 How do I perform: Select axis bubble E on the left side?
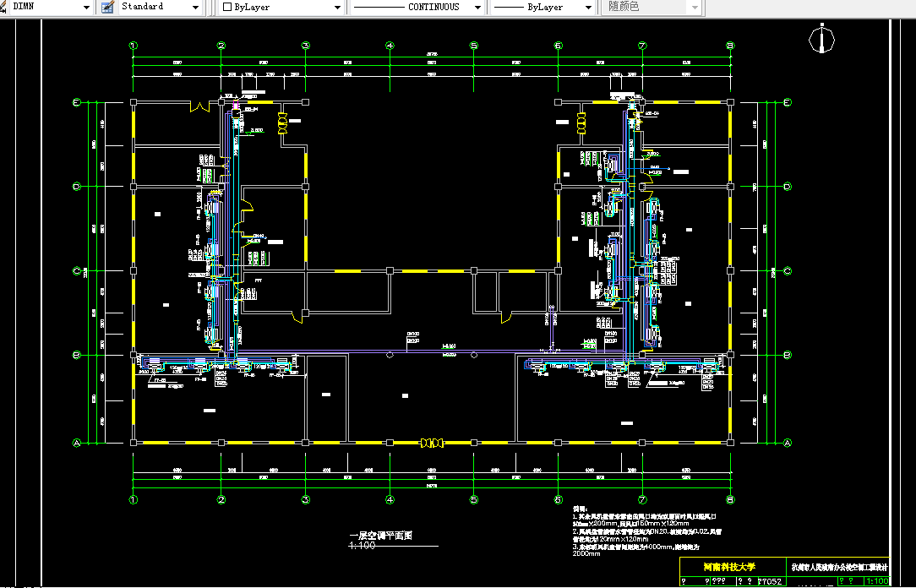click(x=76, y=102)
